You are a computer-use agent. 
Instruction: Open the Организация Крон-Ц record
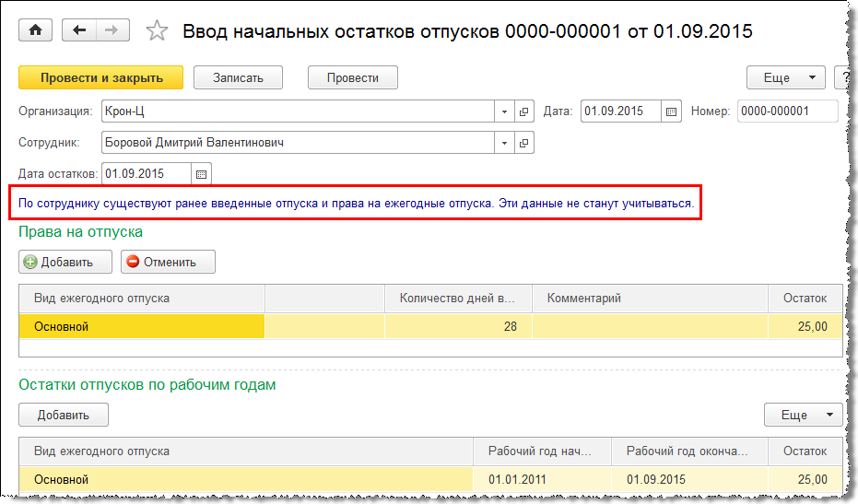click(x=523, y=111)
